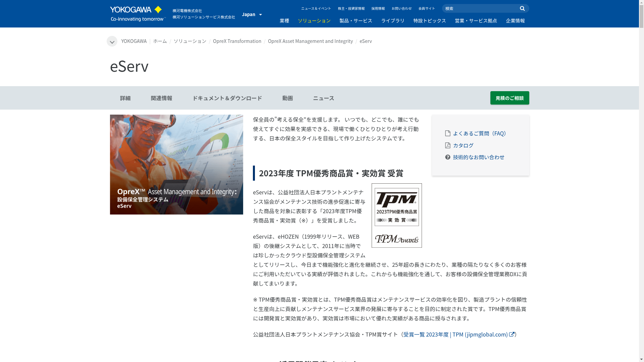This screenshot has height=362, width=644.
Task: Open 株主・投資家情報 top link
Action: tap(351, 8)
